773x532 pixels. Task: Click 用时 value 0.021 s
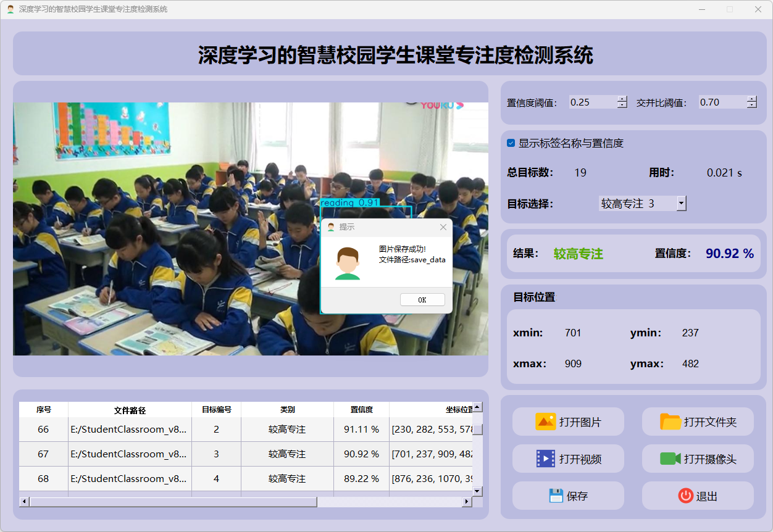(x=724, y=173)
